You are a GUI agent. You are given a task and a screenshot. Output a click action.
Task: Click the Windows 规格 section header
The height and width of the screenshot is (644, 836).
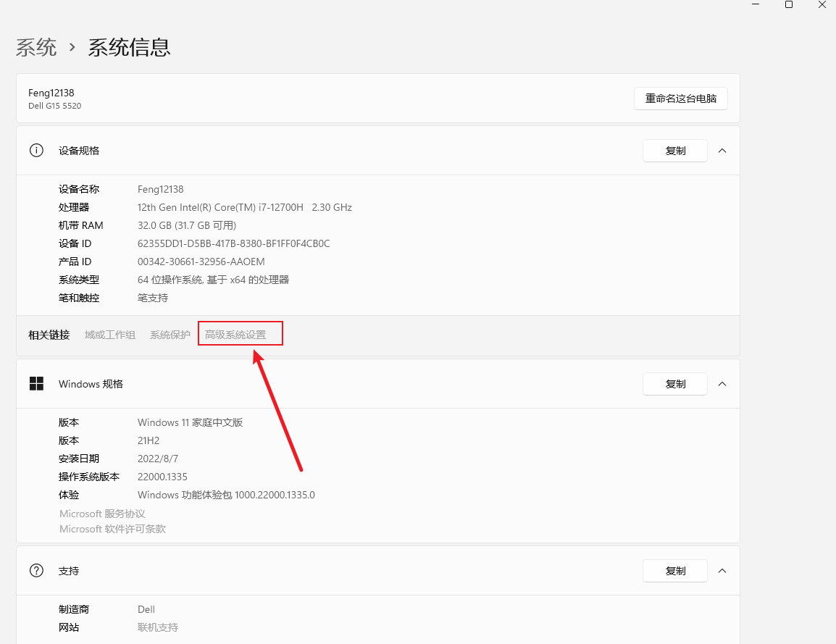point(378,384)
